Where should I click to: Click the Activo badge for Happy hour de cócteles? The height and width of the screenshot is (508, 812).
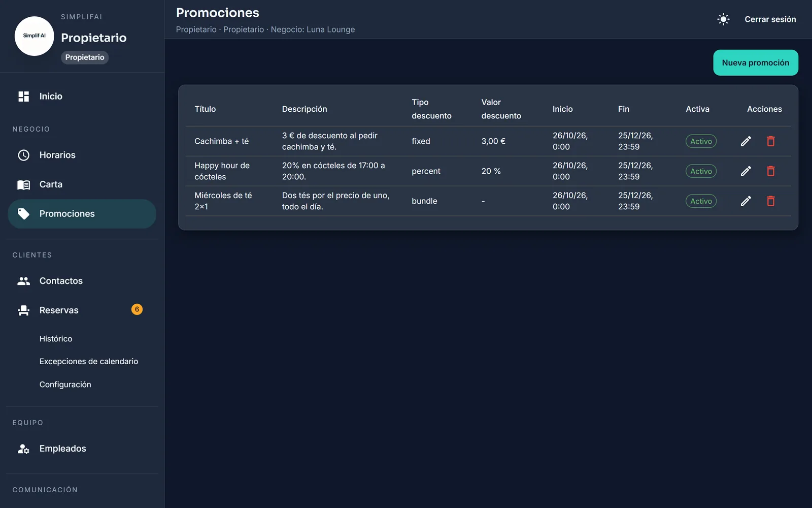701,171
